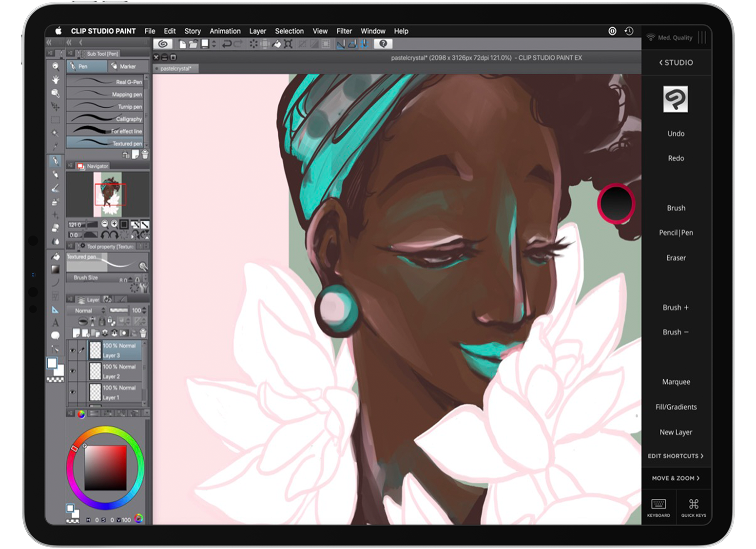Delete layer with Layer panel trash icon
The image size is (756, 549).
(x=143, y=333)
